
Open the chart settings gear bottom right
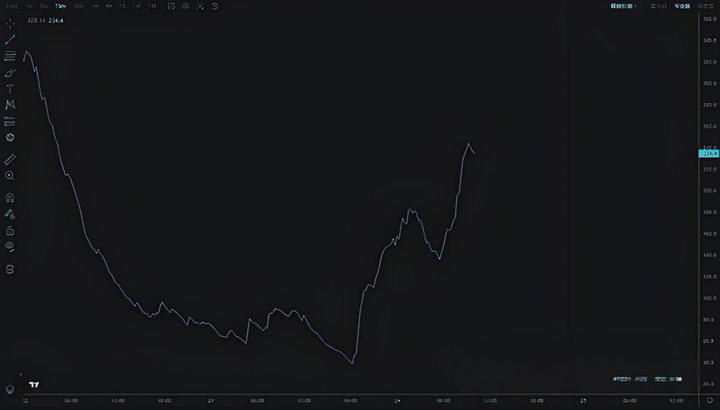click(x=710, y=400)
